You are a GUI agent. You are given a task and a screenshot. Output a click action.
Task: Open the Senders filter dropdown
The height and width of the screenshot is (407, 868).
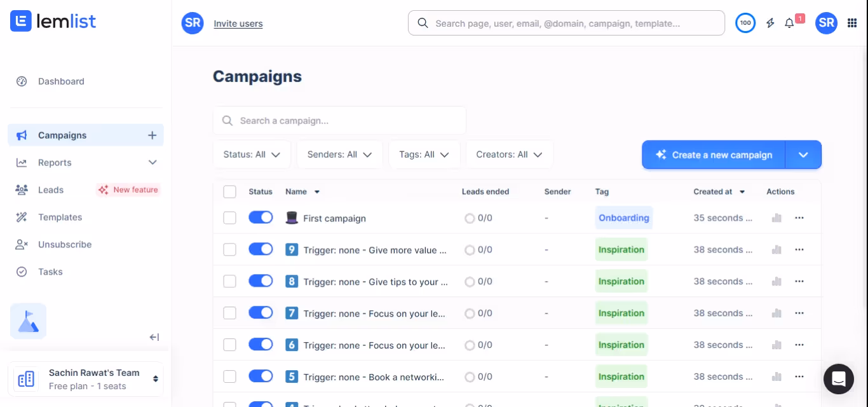coord(339,154)
